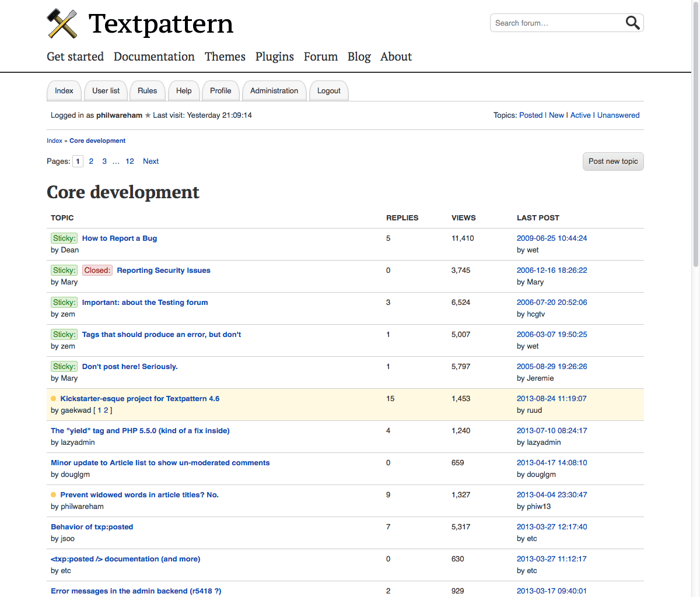Click the Textpattern site title
The image size is (700, 597).
point(160,24)
